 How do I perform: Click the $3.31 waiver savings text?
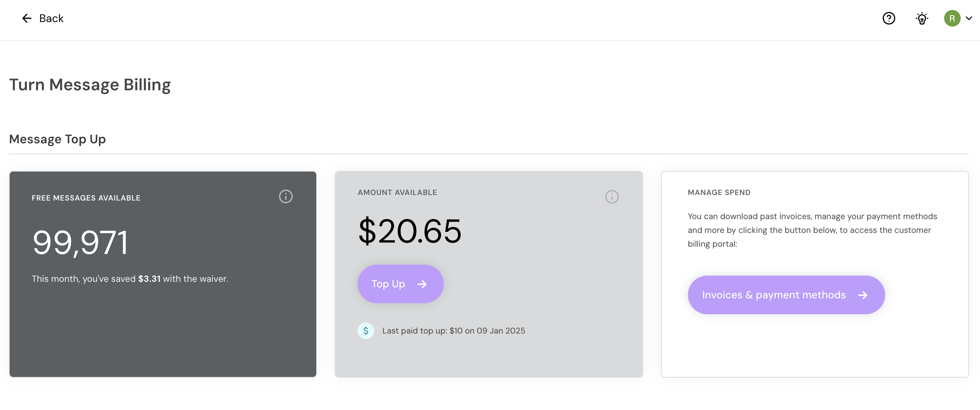(x=149, y=279)
